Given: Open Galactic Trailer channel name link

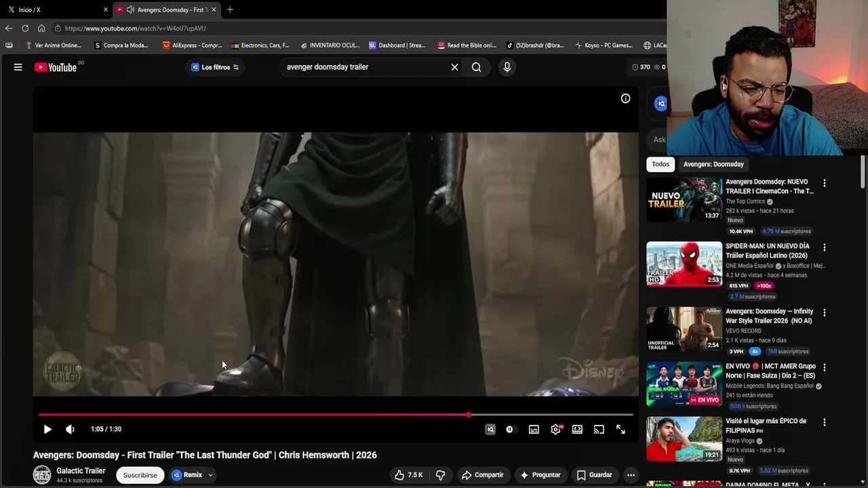Looking at the screenshot, I should pyautogui.click(x=81, y=471).
